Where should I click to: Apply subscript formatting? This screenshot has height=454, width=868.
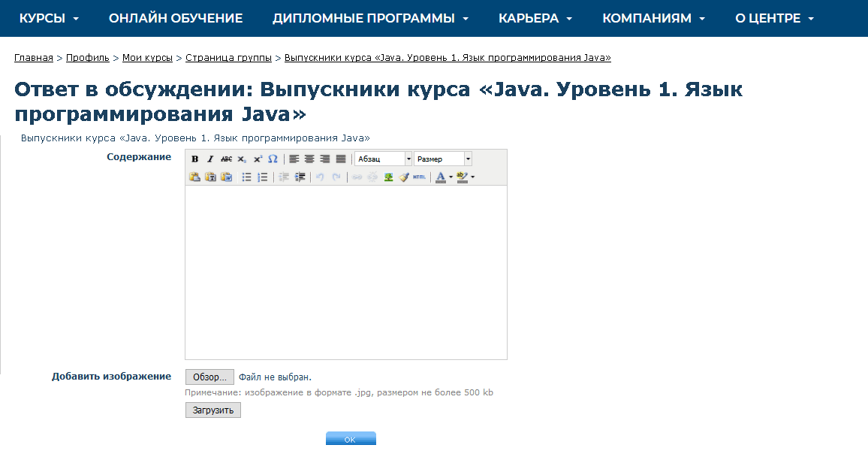(242, 159)
